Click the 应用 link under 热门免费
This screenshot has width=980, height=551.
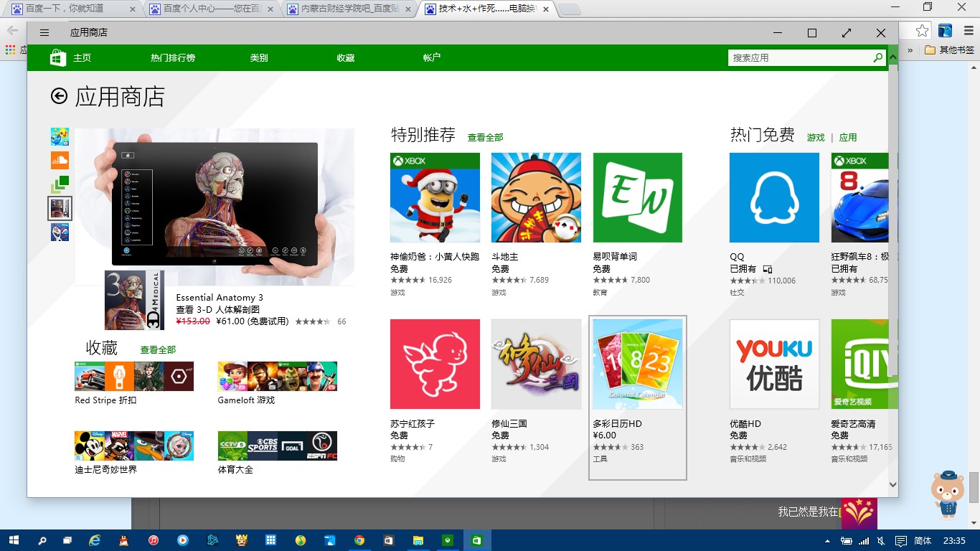click(848, 137)
